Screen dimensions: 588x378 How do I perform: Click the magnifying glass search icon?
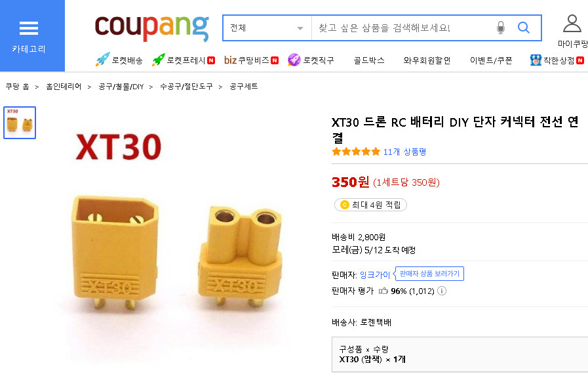click(x=524, y=28)
